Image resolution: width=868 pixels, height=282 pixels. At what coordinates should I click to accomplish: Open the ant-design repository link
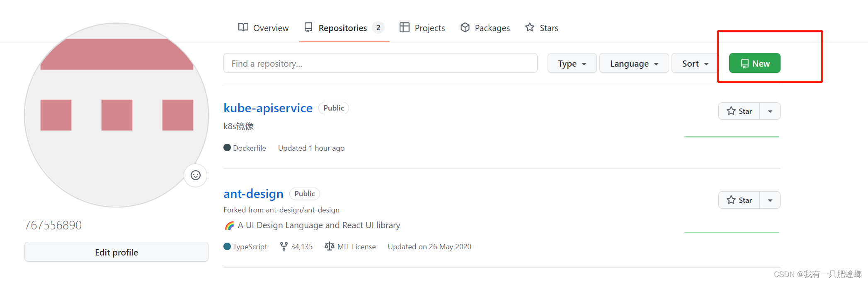[253, 194]
